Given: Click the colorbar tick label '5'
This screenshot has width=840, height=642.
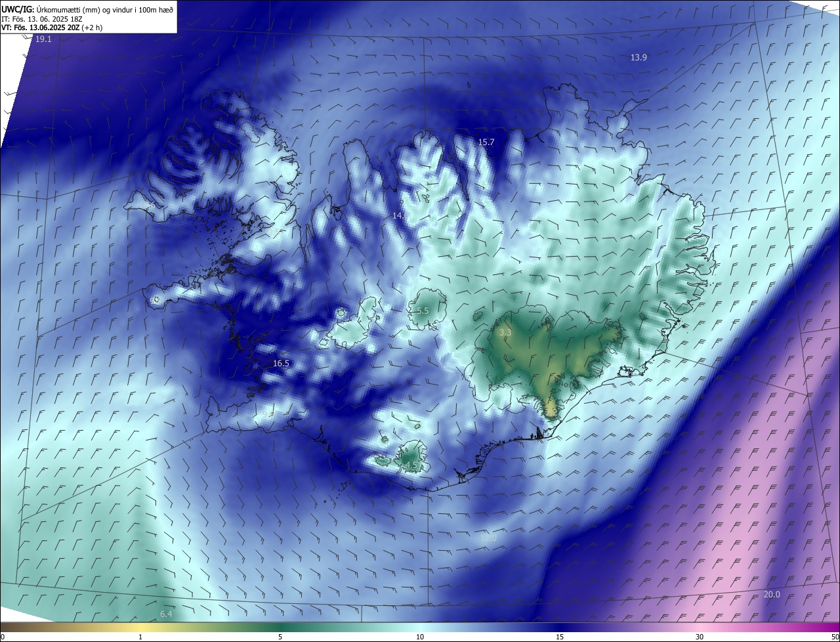Looking at the screenshot, I should 280,637.
